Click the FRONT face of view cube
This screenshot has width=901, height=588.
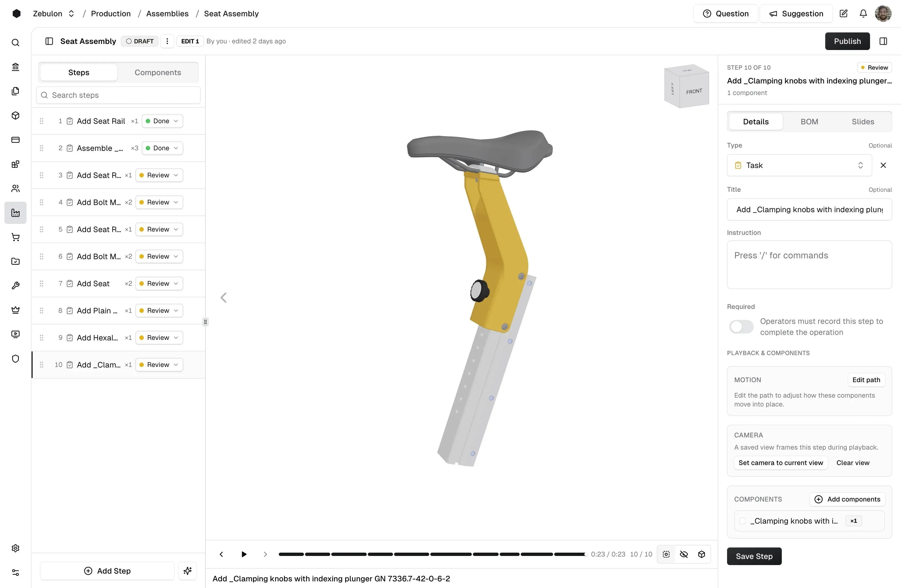pos(694,91)
